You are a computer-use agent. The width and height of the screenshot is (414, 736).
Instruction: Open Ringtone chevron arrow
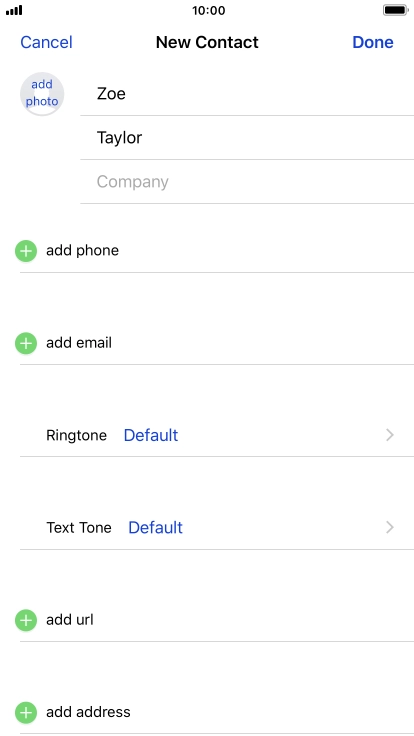click(390, 435)
